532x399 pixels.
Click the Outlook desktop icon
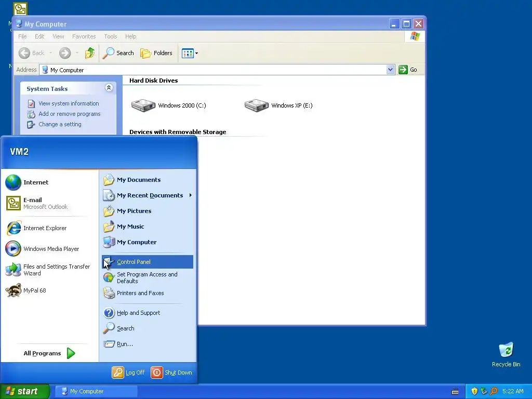20,9
